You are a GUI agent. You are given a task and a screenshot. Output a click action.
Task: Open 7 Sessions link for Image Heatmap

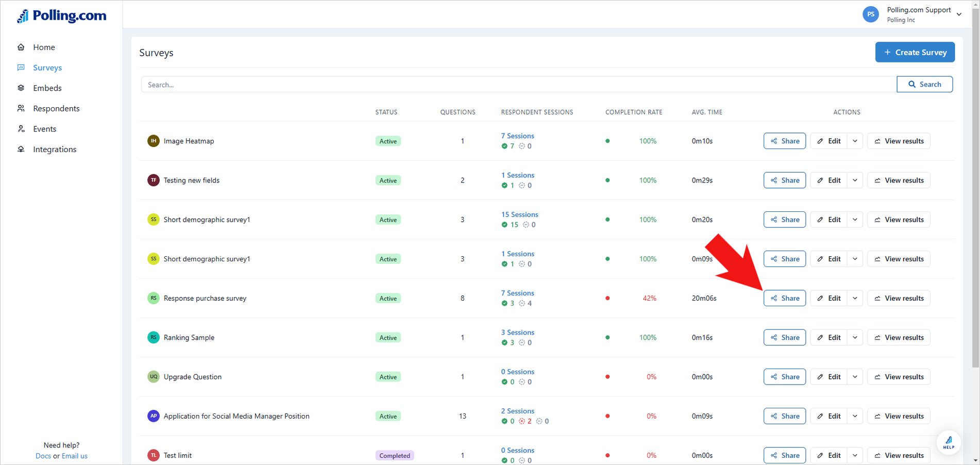click(x=518, y=136)
